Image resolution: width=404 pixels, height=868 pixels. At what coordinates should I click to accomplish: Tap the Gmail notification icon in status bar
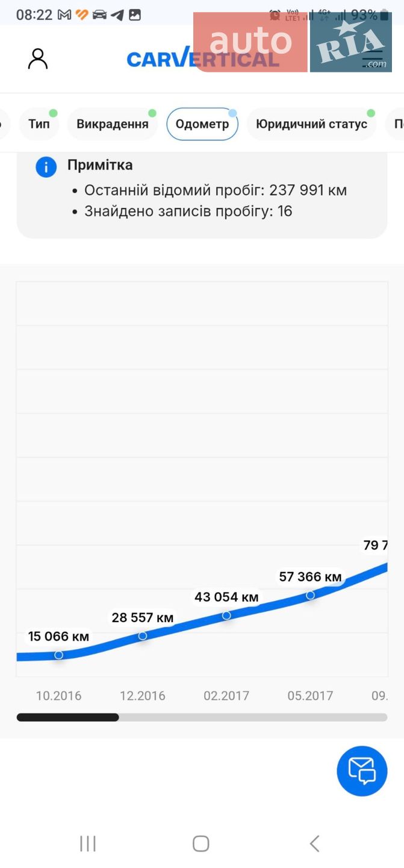pos(64,15)
